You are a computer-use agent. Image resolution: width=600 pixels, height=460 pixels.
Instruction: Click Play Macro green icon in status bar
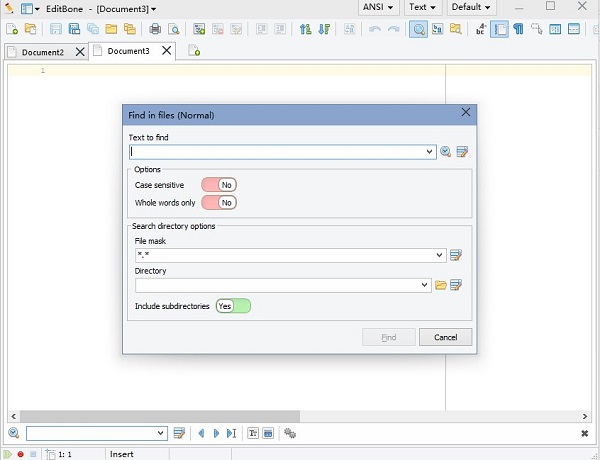[8, 454]
